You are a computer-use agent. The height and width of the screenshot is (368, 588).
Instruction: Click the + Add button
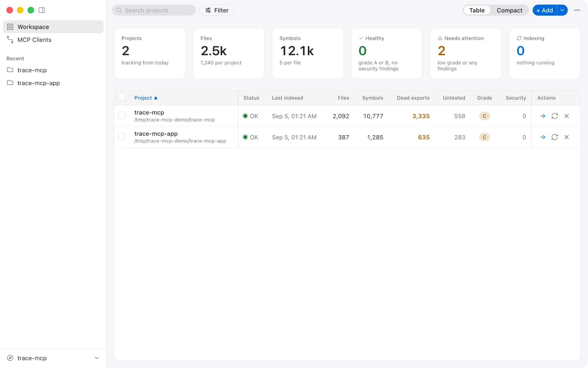click(545, 10)
